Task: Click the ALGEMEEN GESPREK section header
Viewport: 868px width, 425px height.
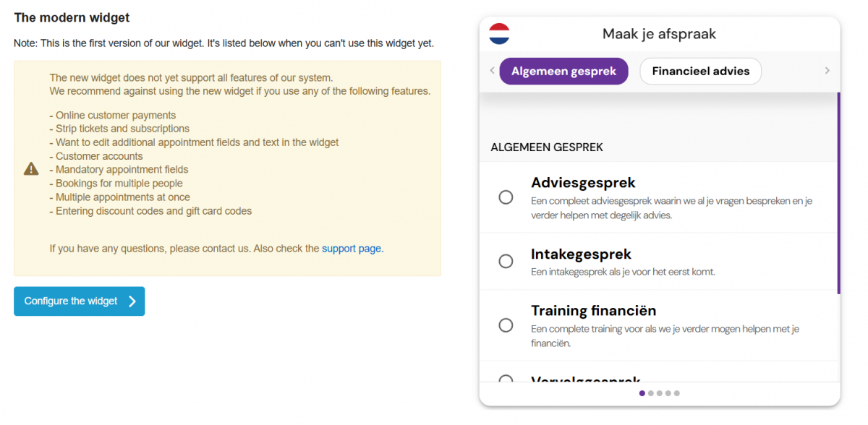Action: tap(546, 147)
